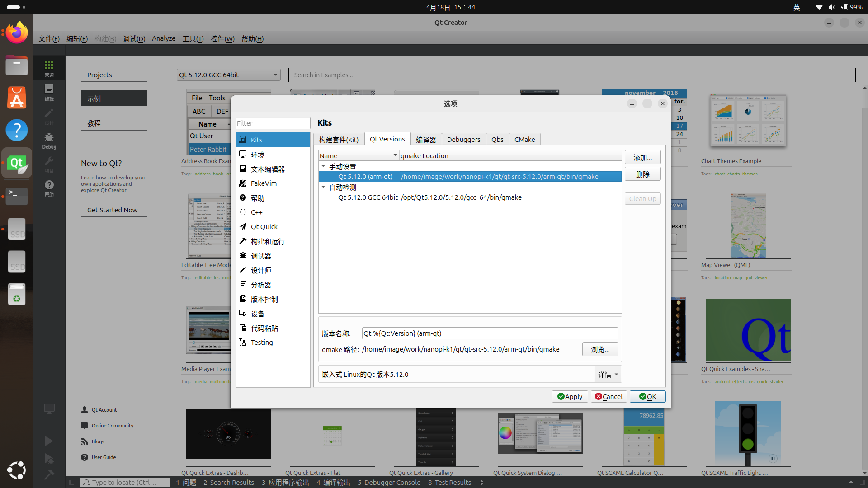
Task: Collapse the 自动检测 tree group
Action: (323, 187)
